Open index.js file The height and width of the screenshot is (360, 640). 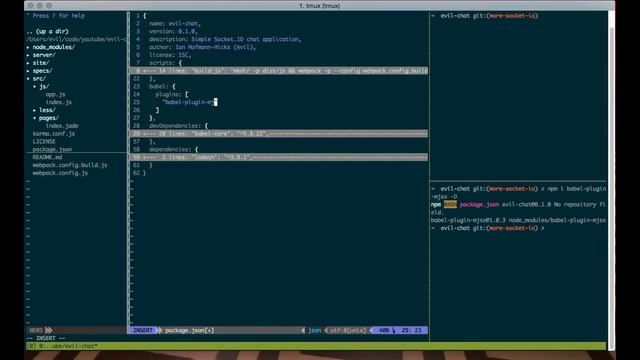[59, 102]
